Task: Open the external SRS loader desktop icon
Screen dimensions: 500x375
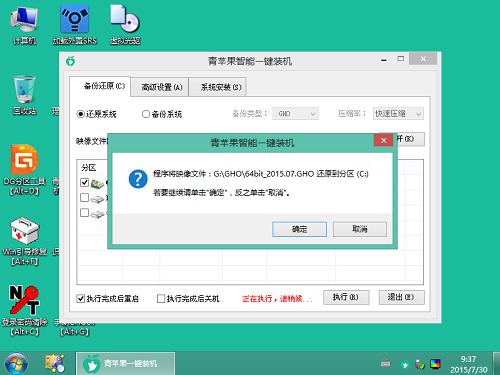Action: [75, 25]
